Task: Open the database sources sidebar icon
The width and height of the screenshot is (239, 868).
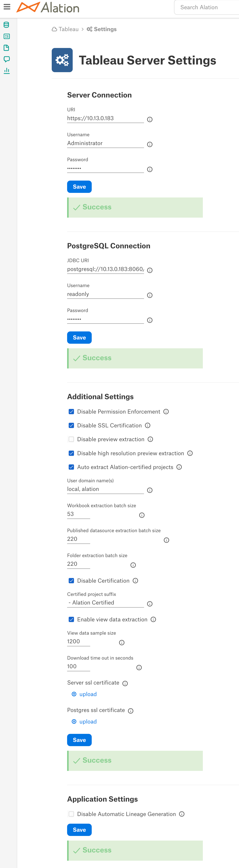Action: [x=6, y=25]
